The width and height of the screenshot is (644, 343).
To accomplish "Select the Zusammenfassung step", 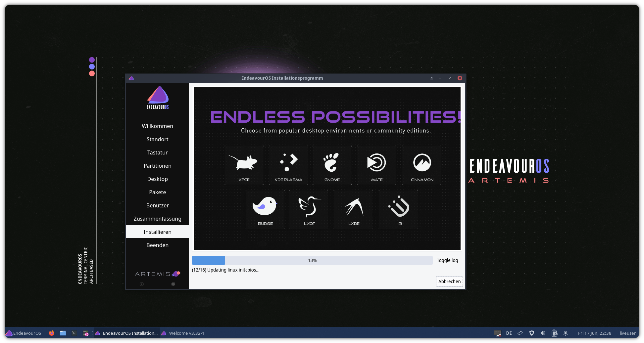I will click(x=158, y=219).
